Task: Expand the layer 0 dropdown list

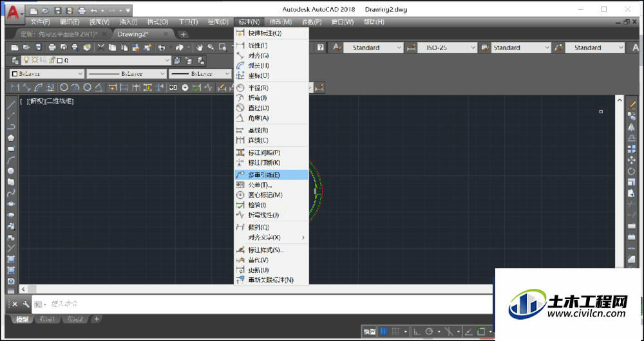Action: pyautogui.click(x=167, y=60)
